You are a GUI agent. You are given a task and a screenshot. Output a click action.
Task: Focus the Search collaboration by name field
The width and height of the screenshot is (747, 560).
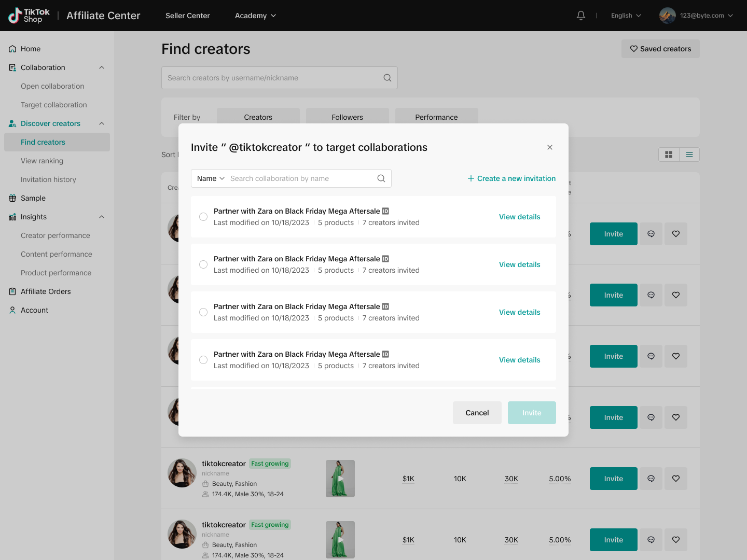click(x=301, y=178)
